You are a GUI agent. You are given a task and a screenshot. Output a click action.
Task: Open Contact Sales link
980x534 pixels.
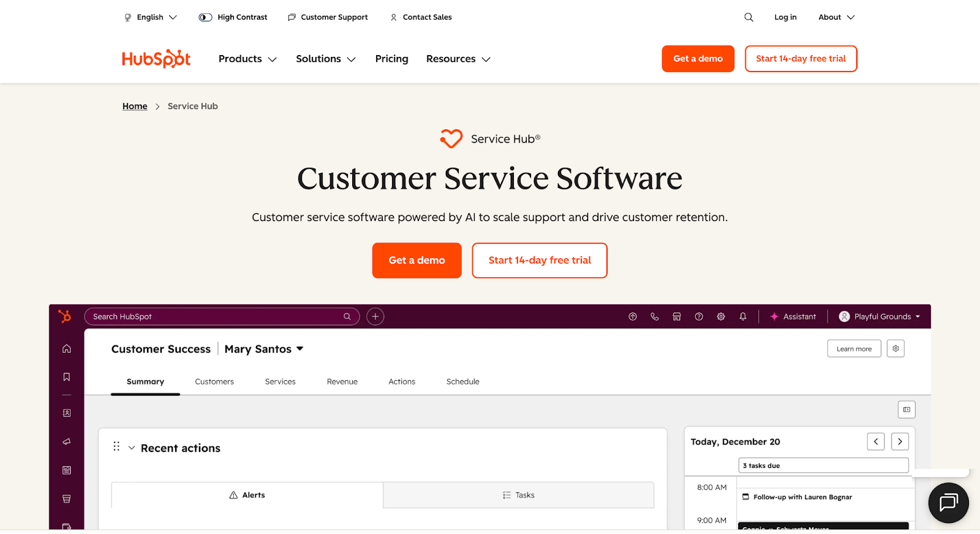(x=421, y=17)
